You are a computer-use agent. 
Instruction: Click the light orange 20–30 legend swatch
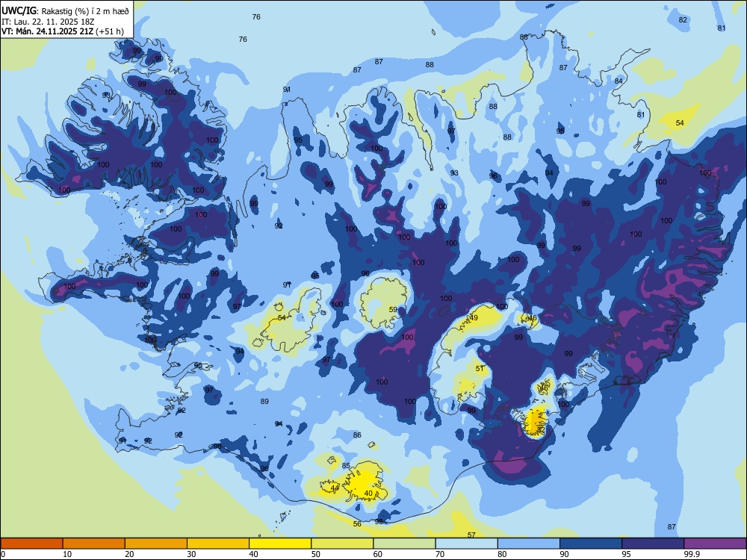coord(156,544)
